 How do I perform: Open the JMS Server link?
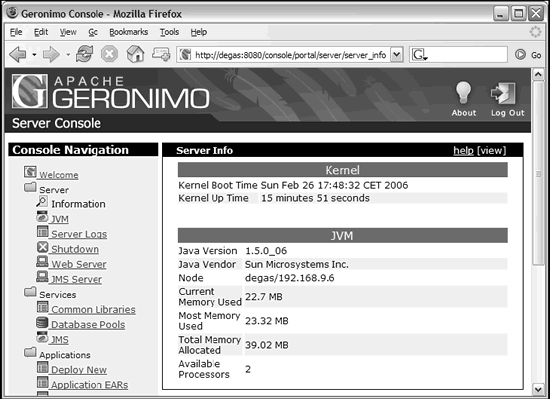click(76, 279)
